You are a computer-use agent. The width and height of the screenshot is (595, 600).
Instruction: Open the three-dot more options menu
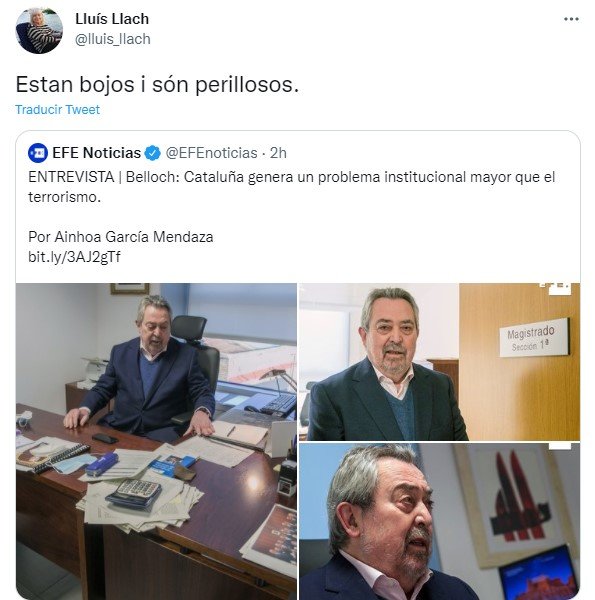click(571, 19)
